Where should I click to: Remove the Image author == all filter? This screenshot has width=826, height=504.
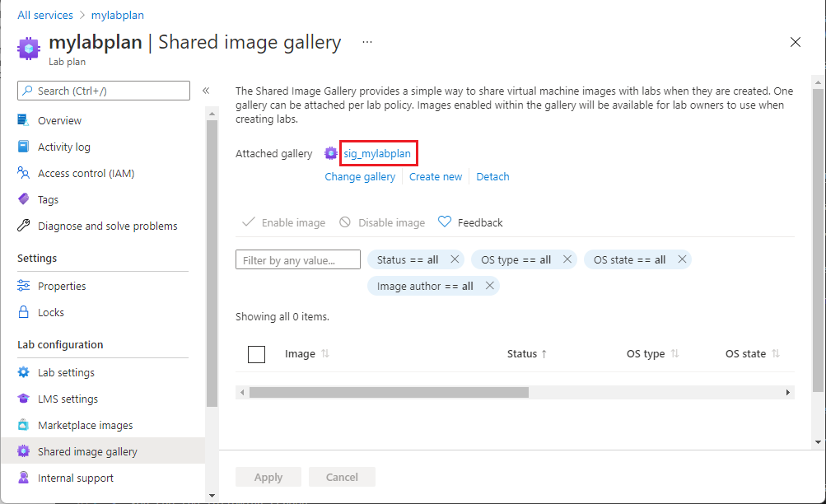pyautogui.click(x=489, y=286)
